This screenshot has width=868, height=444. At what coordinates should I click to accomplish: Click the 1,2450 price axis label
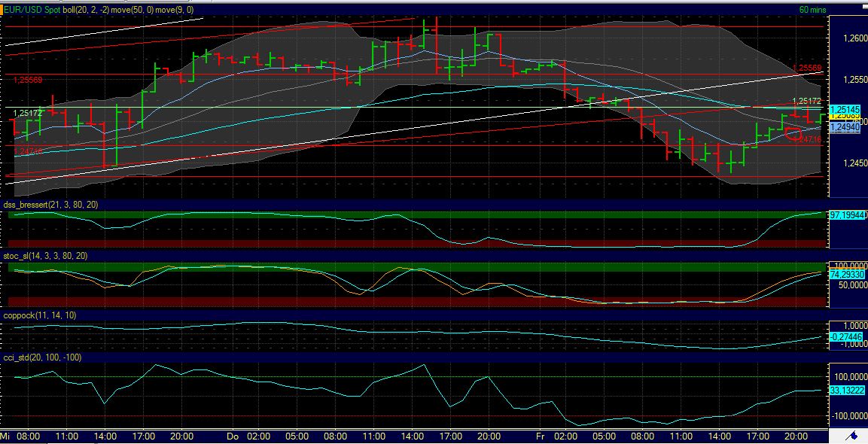[x=855, y=163]
